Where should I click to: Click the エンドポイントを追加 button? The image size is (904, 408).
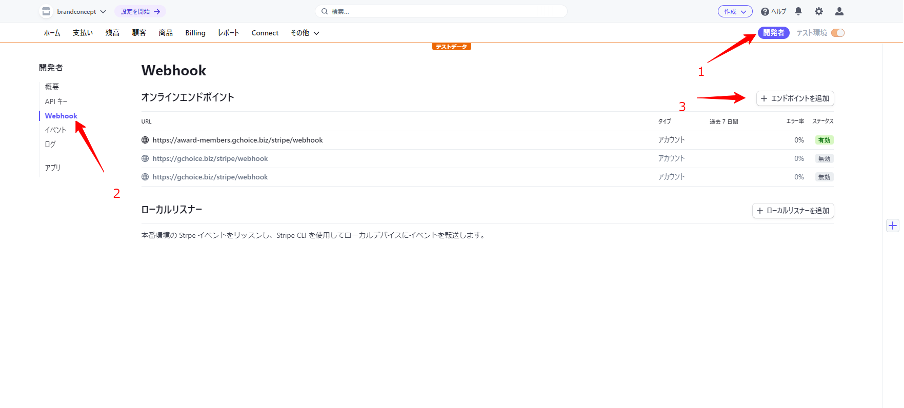tap(795, 98)
